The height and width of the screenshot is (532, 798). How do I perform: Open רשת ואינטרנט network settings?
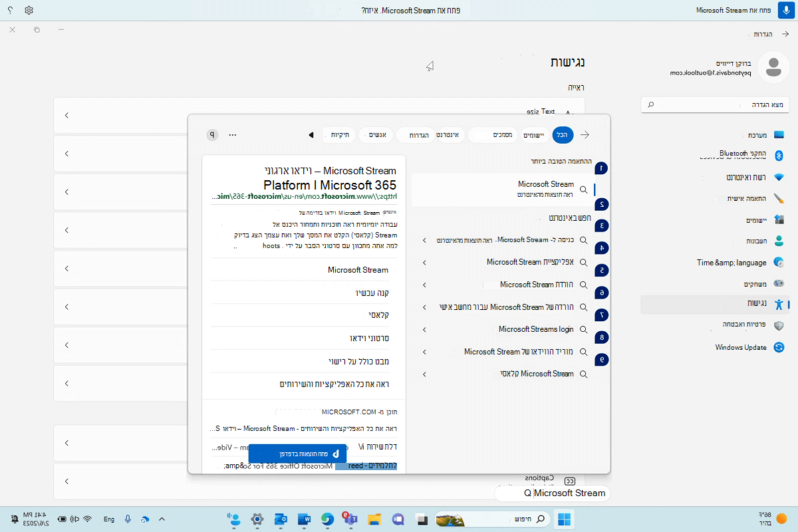[x=715, y=178]
